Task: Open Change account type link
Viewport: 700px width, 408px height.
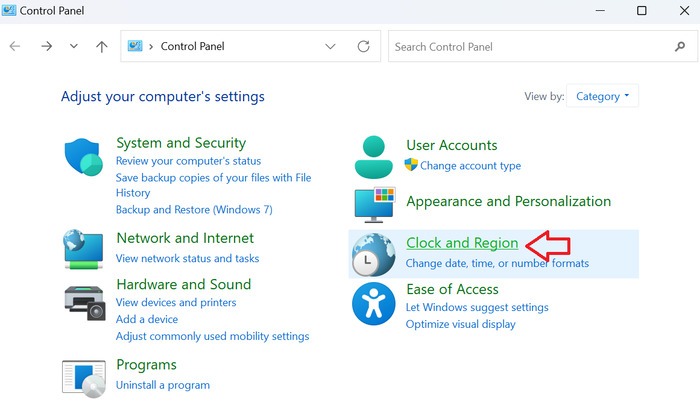Action: [470, 166]
